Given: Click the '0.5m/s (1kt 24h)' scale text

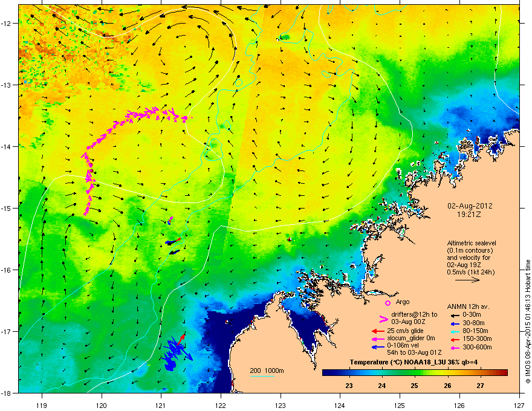Looking at the screenshot, I should pyautogui.click(x=470, y=272).
